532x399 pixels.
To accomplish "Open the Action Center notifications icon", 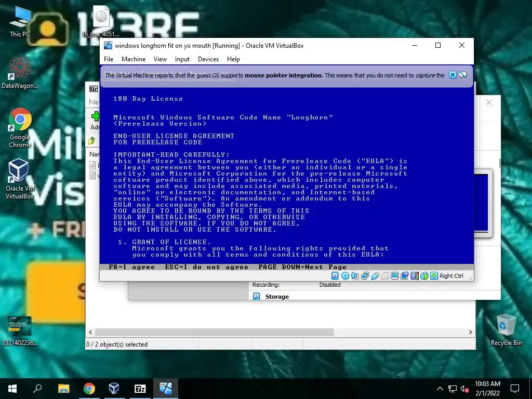I will pos(515,389).
